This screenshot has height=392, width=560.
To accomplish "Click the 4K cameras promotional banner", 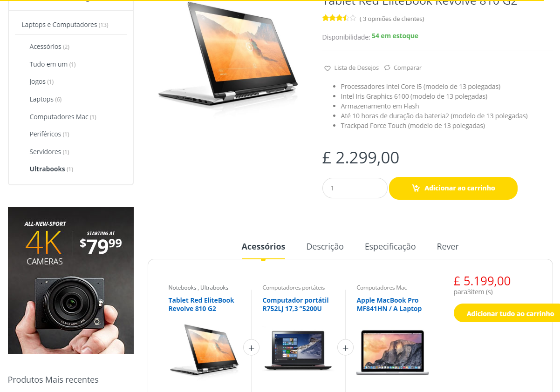I will click(71, 280).
